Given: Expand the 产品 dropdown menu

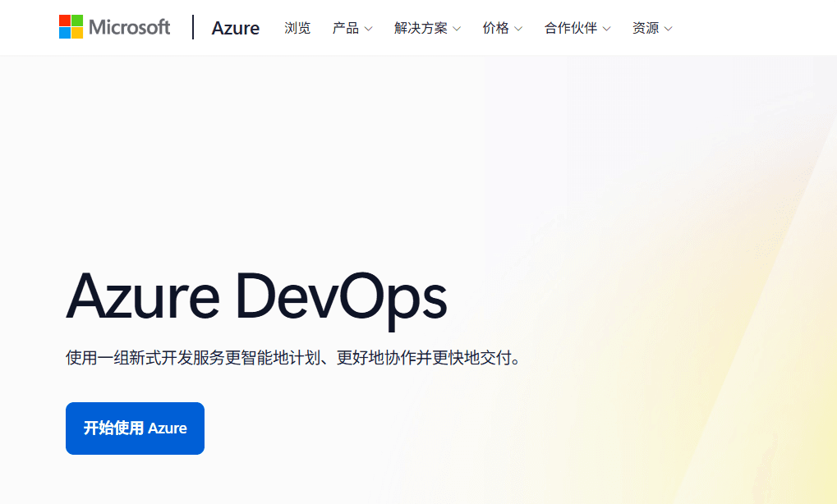Looking at the screenshot, I should click(352, 28).
